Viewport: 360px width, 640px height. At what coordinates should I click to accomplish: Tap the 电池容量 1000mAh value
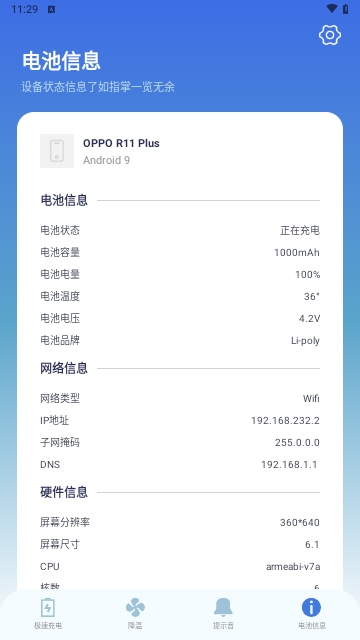click(x=297, y=253)
